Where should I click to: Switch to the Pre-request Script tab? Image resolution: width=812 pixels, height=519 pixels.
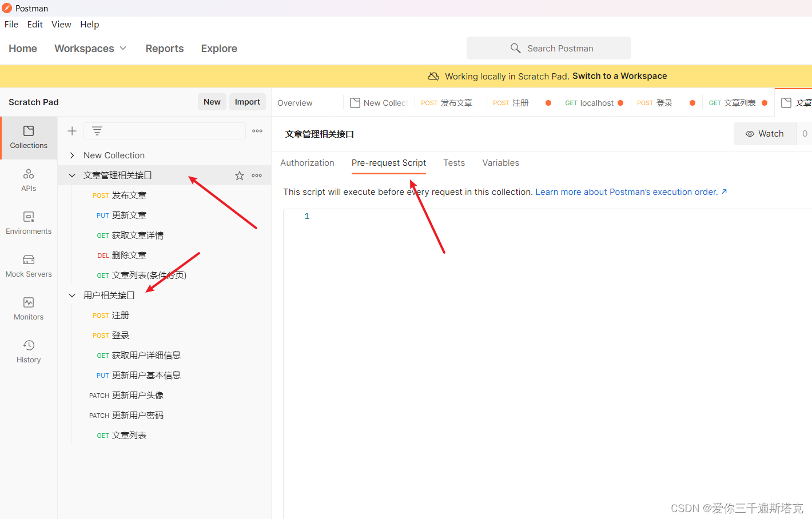click(x=389, y=163)
